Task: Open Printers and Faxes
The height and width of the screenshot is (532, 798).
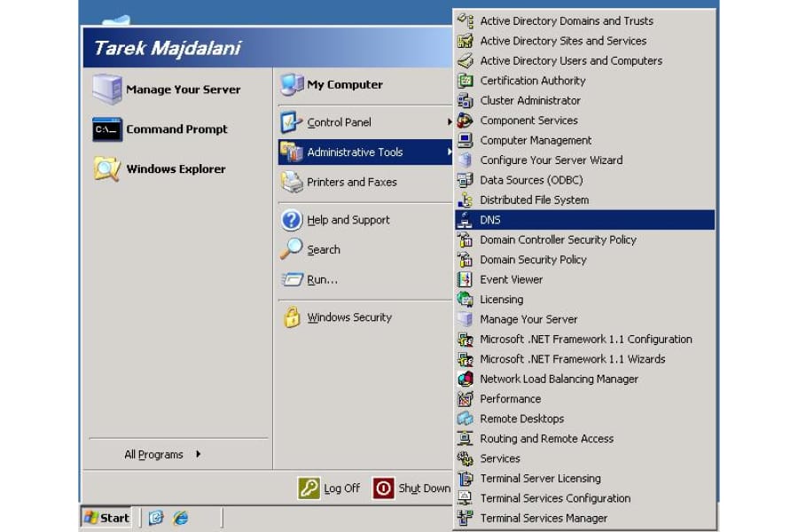Action: pyautogui.click(x=365, y=182)
